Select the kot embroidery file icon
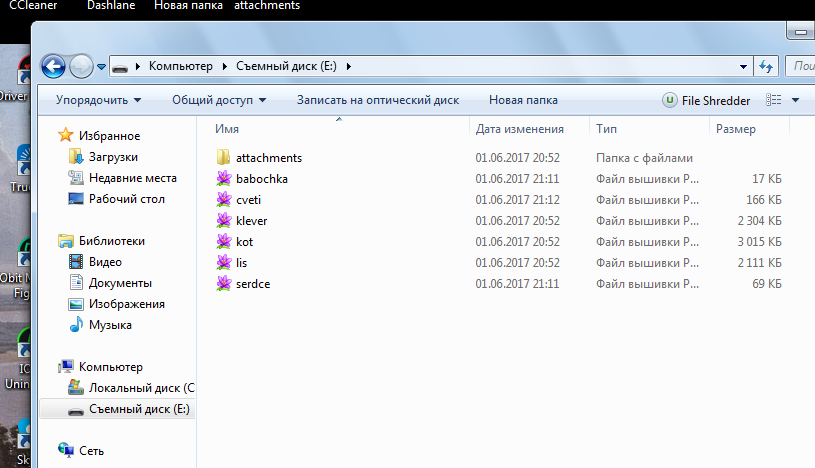815x468 pixels. (224, 242)
